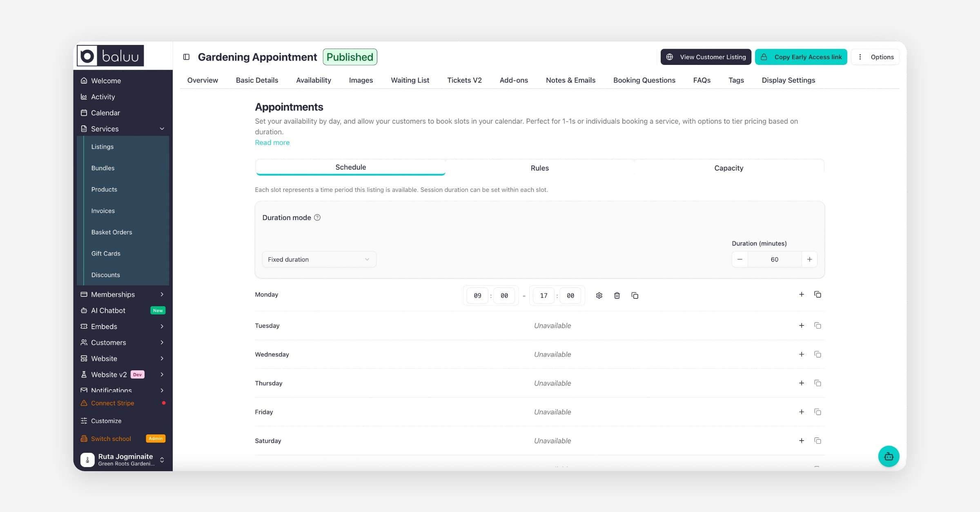Expand the Embeds submenu chevron
The width and height of the screenshot is (980, 512).
(162, 326)
